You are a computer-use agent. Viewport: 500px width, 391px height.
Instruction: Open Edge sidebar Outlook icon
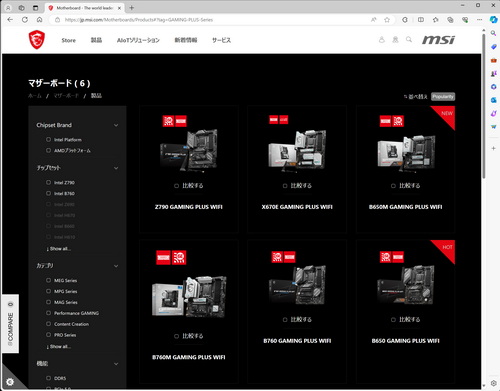click(x=493, y=100)
